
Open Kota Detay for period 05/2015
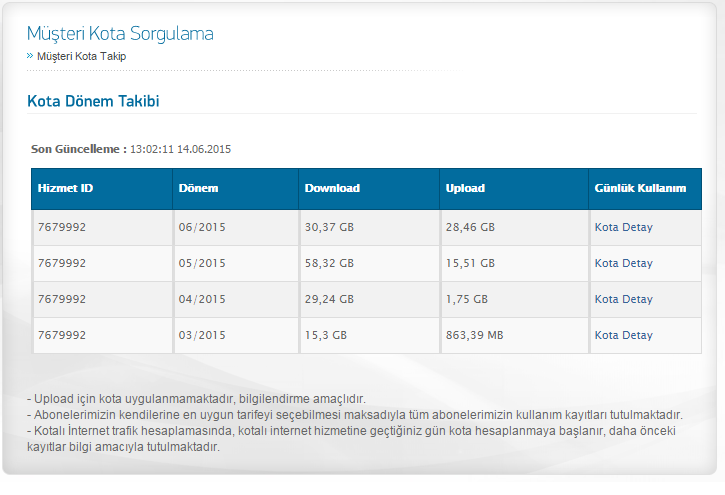pyautogui.click(x=623, y=263)
